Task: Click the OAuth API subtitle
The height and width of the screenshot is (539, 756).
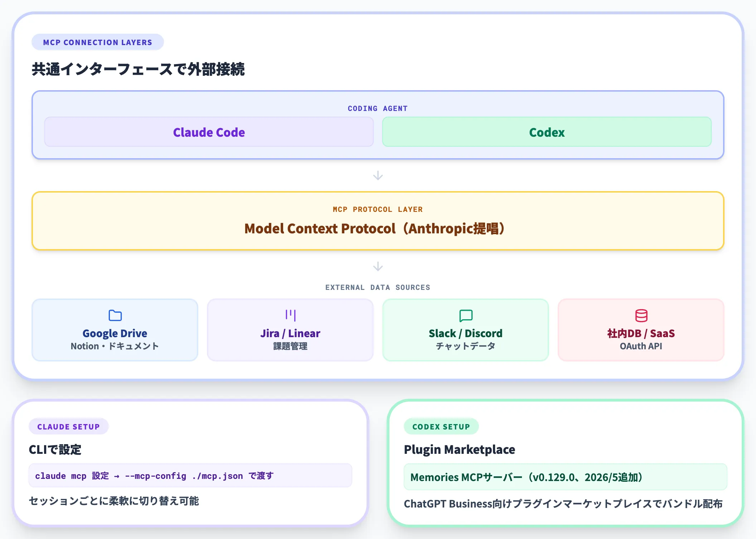Action: [641, 346]
